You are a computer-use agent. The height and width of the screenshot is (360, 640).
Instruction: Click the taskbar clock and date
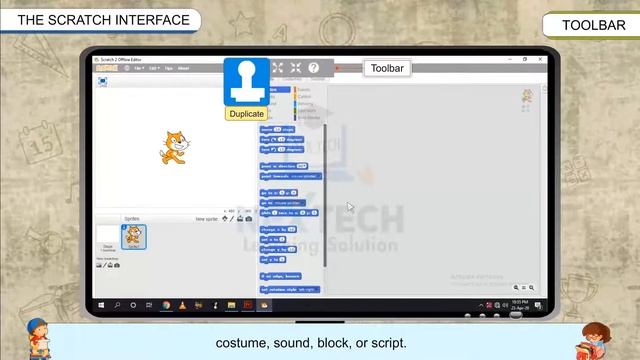pos(520,305)
